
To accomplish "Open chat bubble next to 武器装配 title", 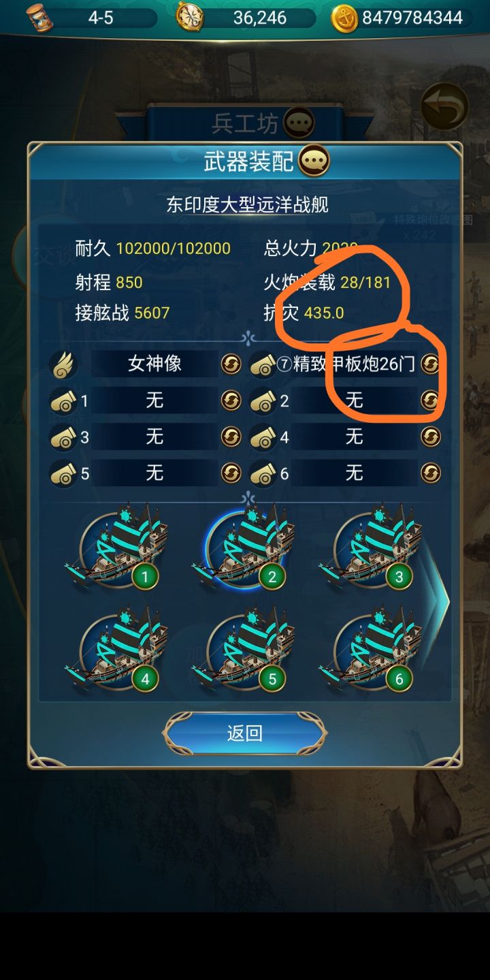I will (x=314, y=161).
